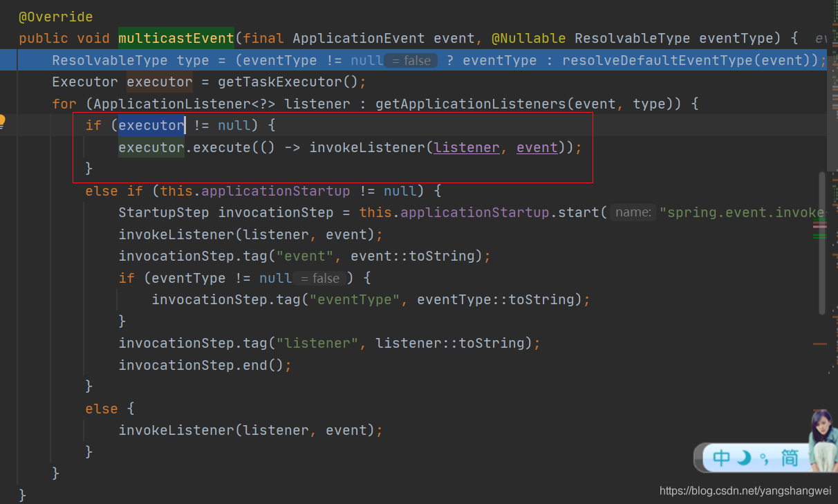
Task: Click the editor vertical scrollbar thumb
Action: [x=822, y=243]
